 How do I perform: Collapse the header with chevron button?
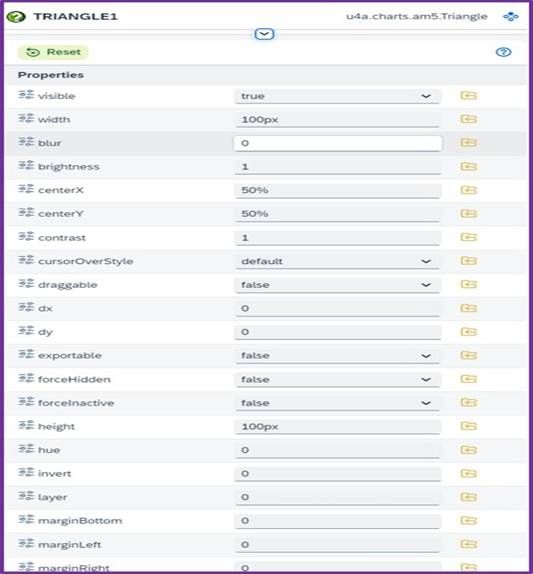tap(264, 34)
